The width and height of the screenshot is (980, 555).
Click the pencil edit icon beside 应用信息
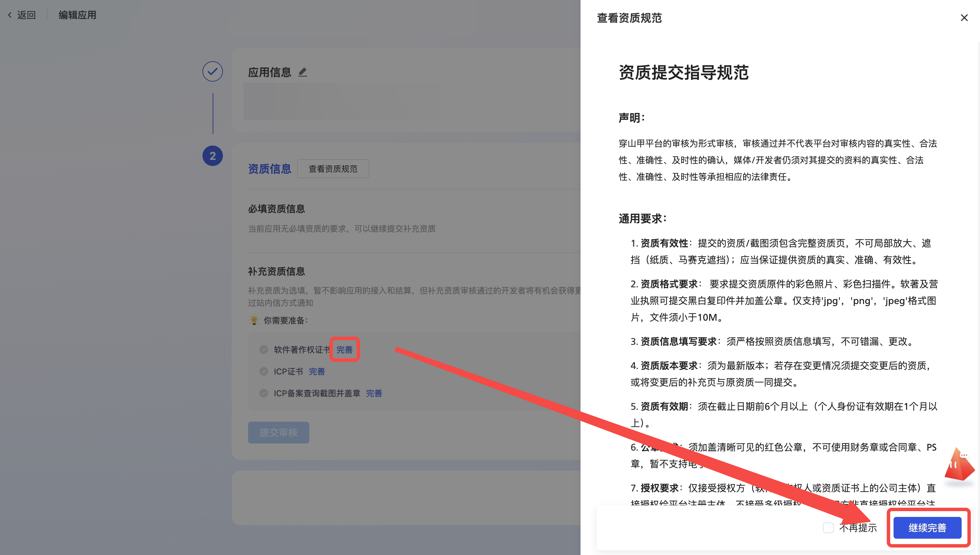[x=303, y=72]
